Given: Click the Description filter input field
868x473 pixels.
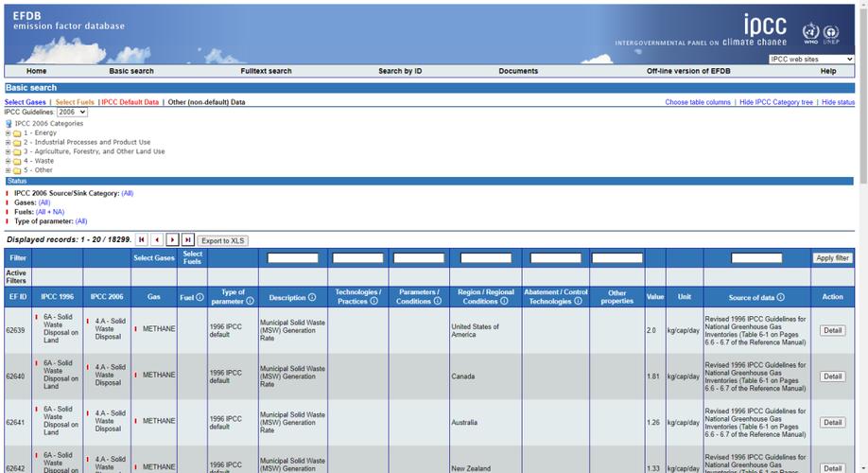Looking at the screenshot, I should [x=293, y=257].
